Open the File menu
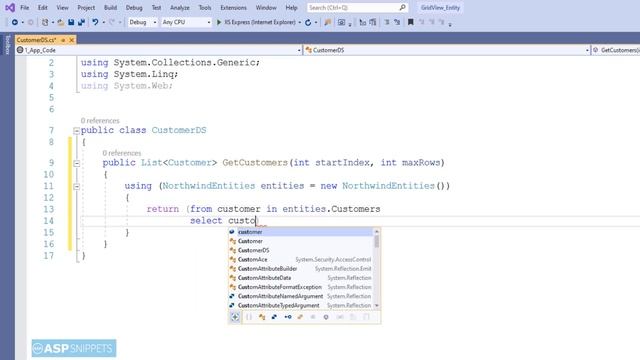The image size is (640, 360). [x=24, y=8]
